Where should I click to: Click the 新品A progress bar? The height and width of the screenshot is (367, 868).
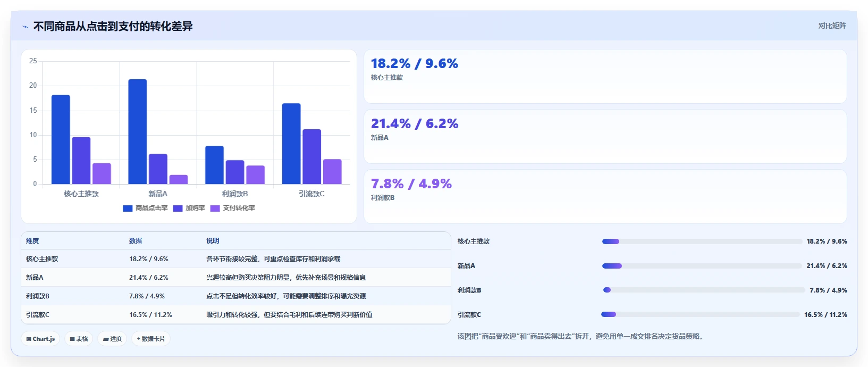coord(702,266)
